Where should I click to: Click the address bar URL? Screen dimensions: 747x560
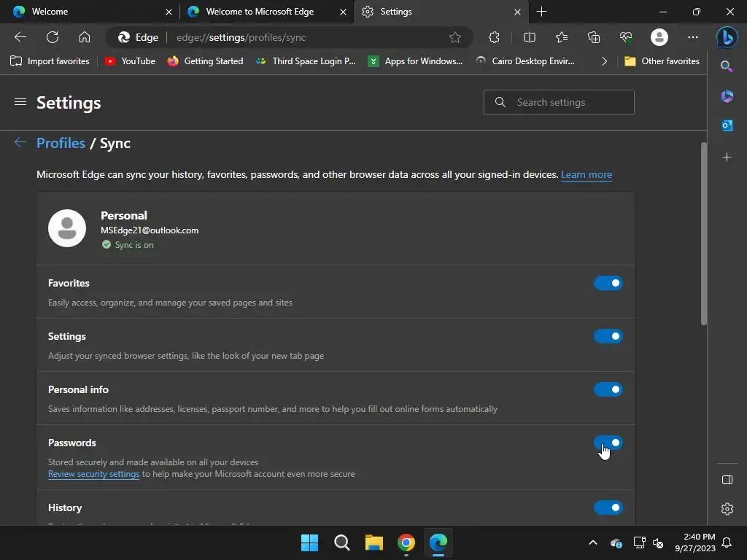pyautogui.click(x=241, y=37)
